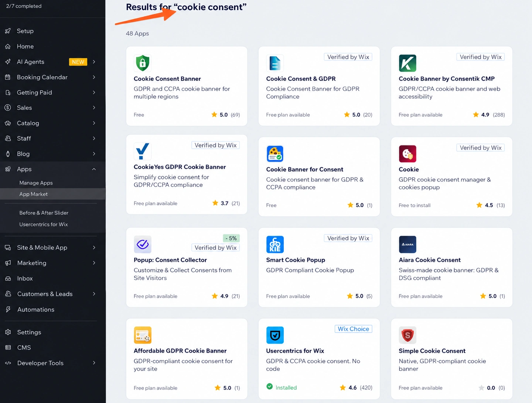Click the Automations lightning icon
This screenshot has width=532, height=403.
[8, 310]
